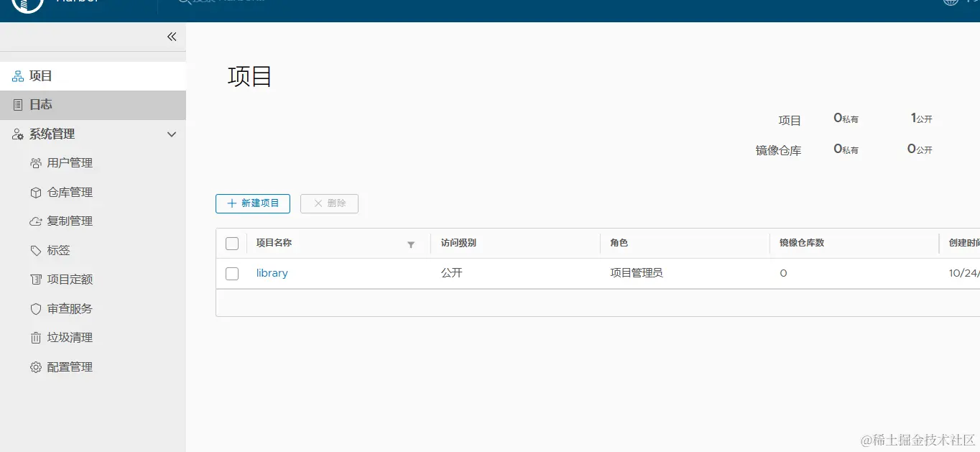Click the 垃圾清理 trash icon
The width and height of the screenshot is (980, 452).
click(36, 338)
